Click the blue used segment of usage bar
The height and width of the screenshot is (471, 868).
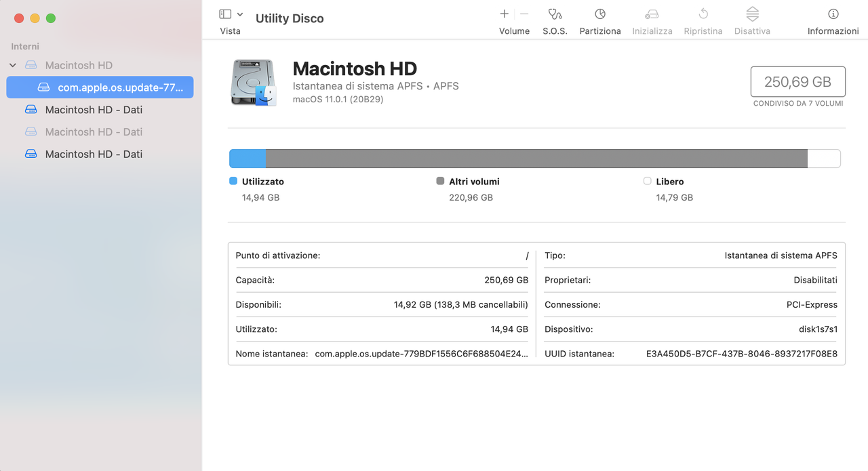248,159
